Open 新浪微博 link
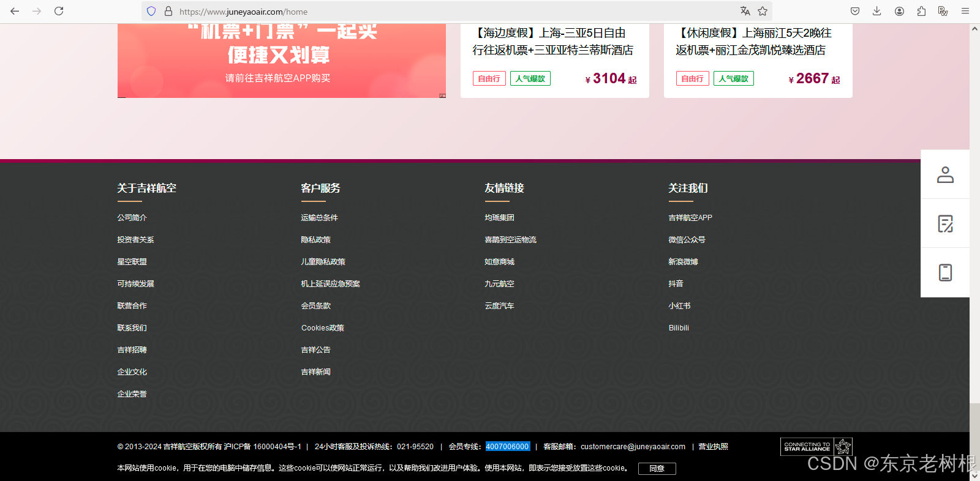 click(x=684, y=262)
